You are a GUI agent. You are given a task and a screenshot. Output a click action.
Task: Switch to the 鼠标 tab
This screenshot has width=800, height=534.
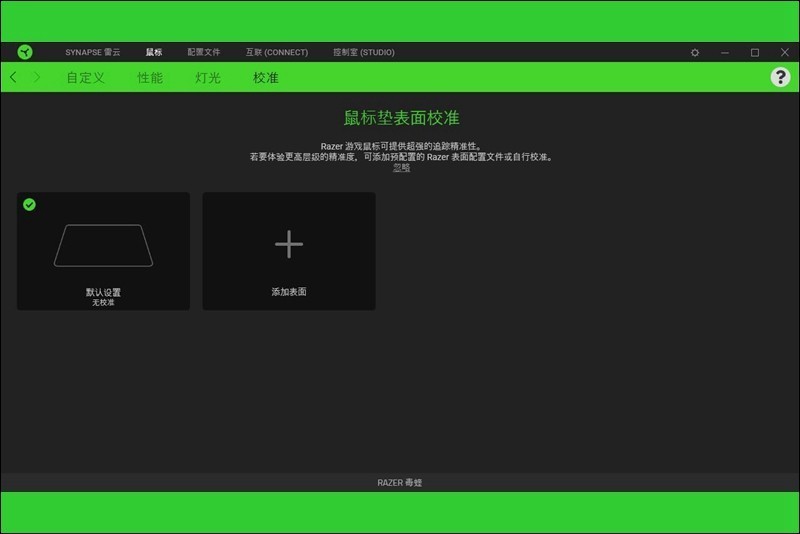154,52
